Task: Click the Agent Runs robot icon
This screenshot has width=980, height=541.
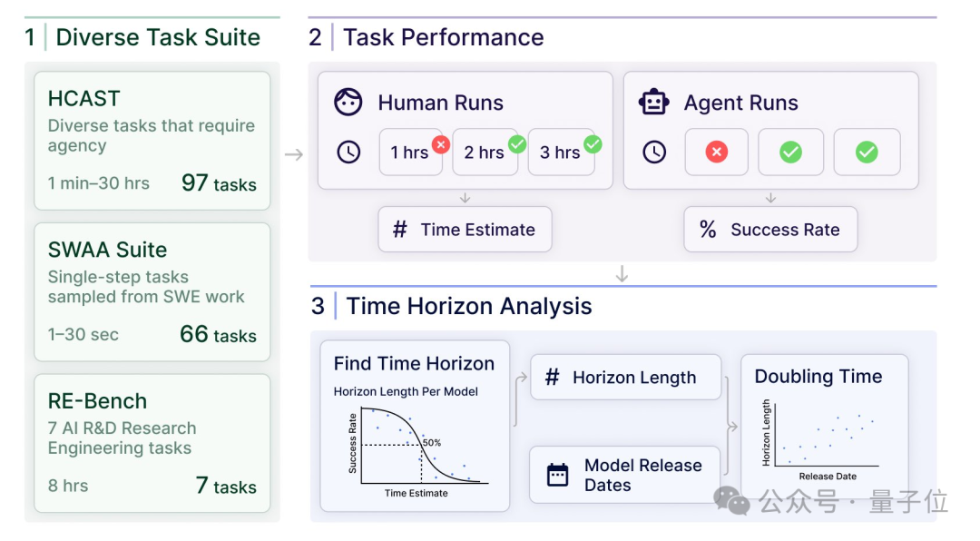Action: coord(653,102)
